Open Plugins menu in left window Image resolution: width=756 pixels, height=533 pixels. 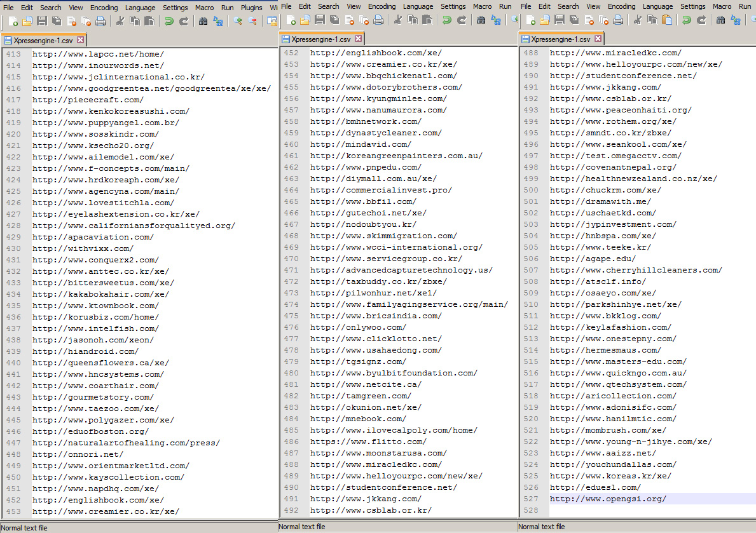click(x=252, y=8)
